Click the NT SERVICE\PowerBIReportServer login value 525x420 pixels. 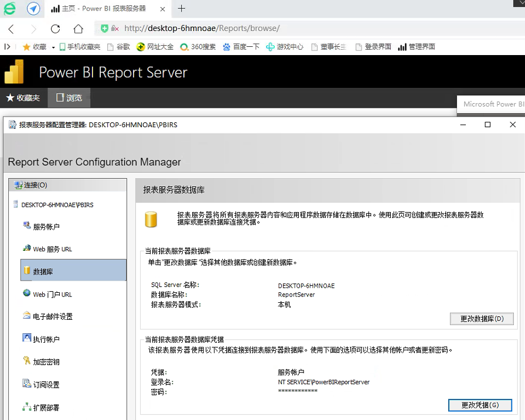click(x=323, y=382)
